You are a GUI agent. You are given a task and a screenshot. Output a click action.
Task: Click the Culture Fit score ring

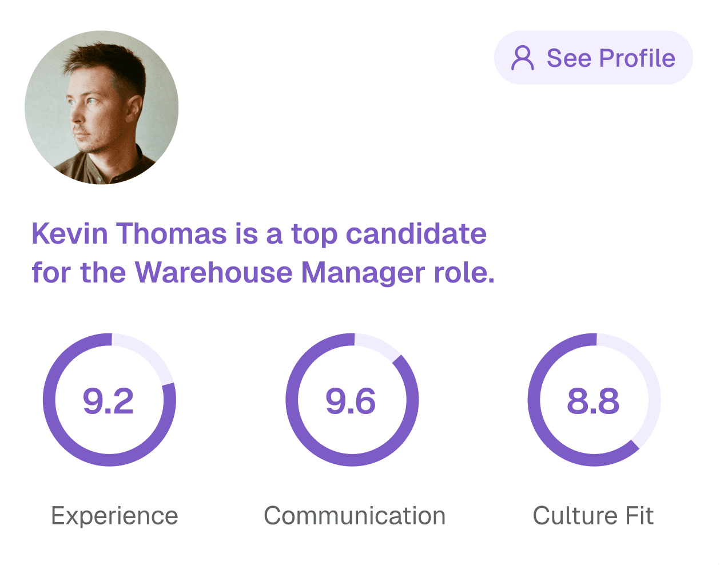click(x=594, y=400)
